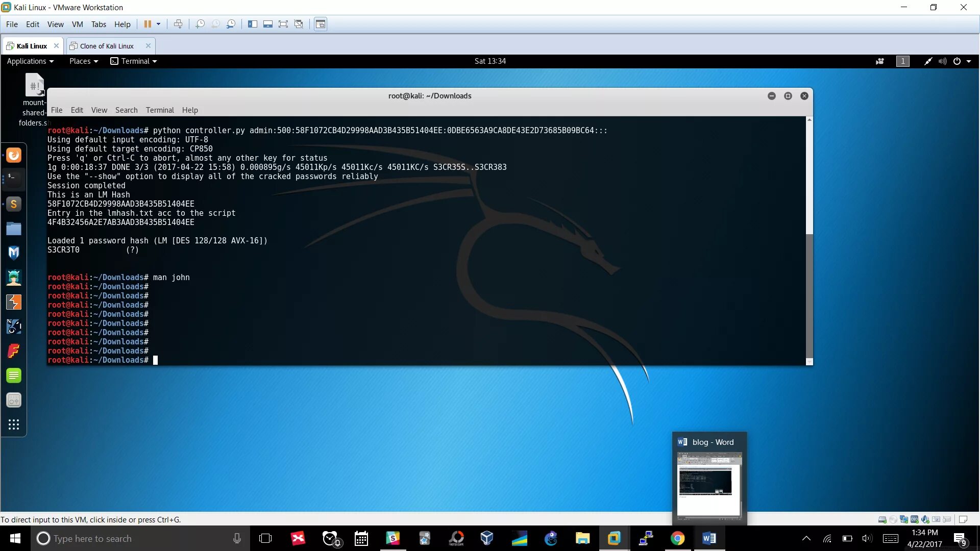Open power options dropdown arrow
This screenshot has height=551, width=980.
tap(158, 24)
